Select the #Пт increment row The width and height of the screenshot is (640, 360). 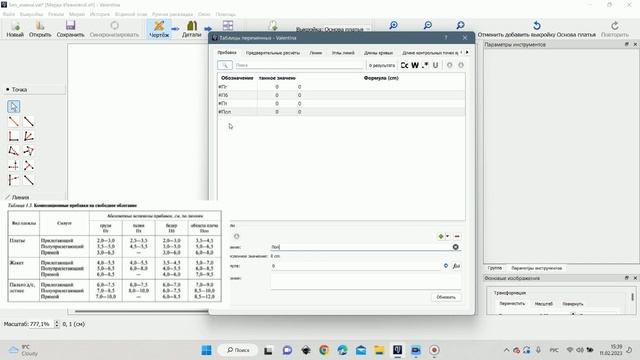341,103
